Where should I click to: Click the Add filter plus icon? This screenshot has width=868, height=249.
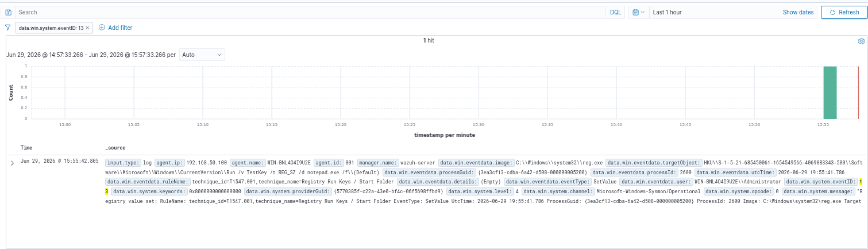coord(102,28)
